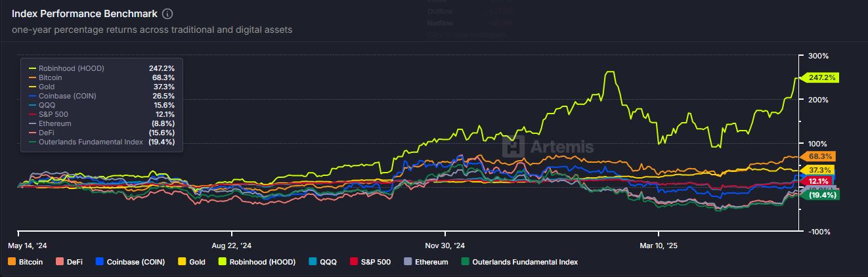Click the 37.3% Gold end-of-line label
The width and height of the screenshot is (868, 277).
(x=819, y=171)
